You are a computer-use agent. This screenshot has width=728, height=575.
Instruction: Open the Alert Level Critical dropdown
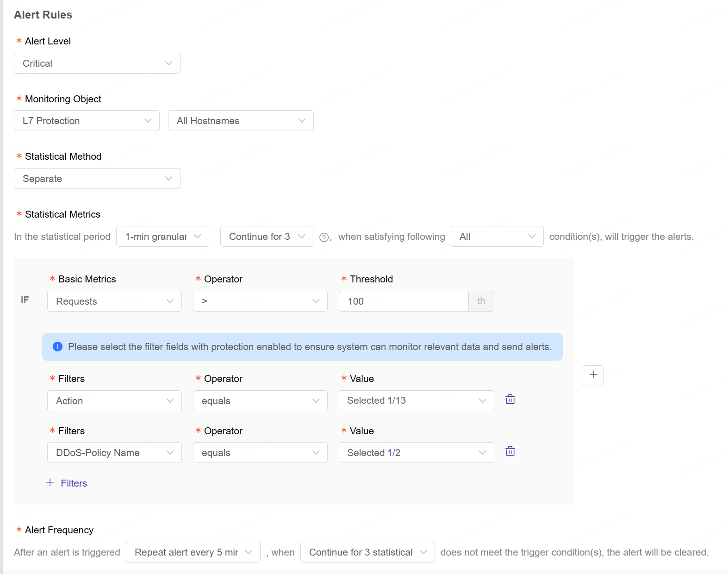[x=97, y=63]
